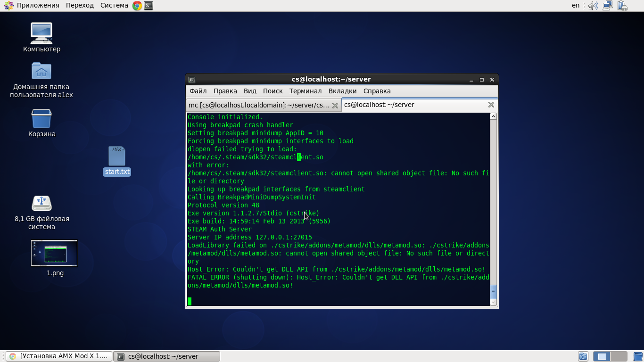Image resolution: width=644 pixels, height=362 pixels.
Task: Open the terminal window menu icon in title bar
Action: (192, 80)
